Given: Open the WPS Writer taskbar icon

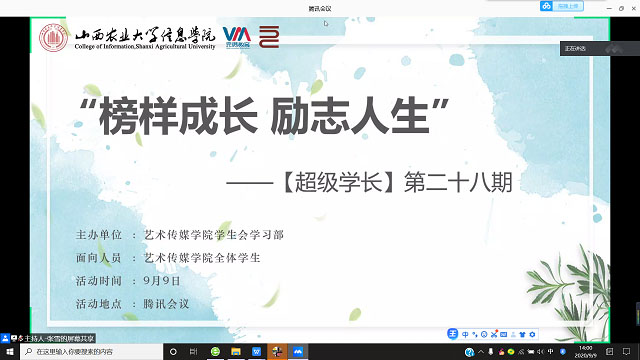Looking at the screenshot, I should 256,351.
